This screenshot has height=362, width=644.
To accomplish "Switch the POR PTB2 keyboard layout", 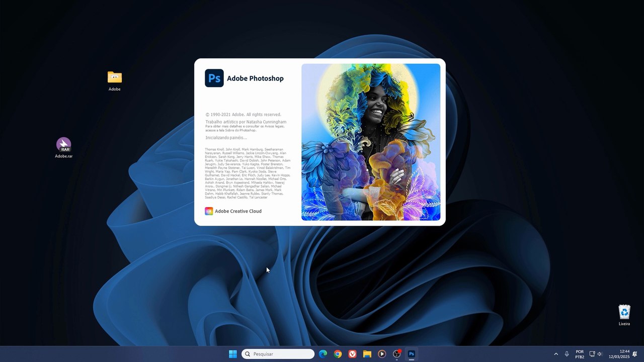I will pyautogui.click(x=580, y=354).
